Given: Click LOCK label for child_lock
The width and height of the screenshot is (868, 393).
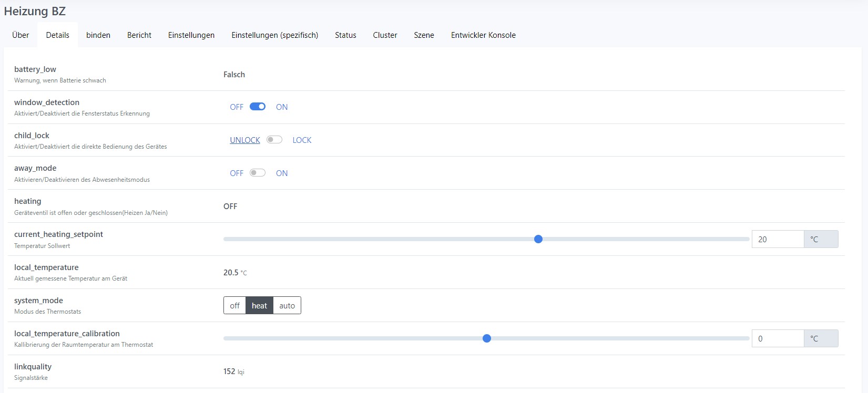Looking at the screenshot, I should click(x=302, y=140).
